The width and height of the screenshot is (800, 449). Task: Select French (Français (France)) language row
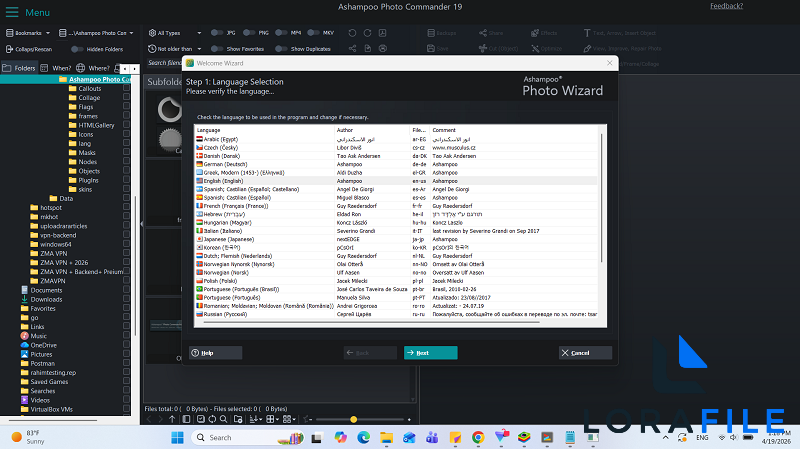click(x=396, y=206)
